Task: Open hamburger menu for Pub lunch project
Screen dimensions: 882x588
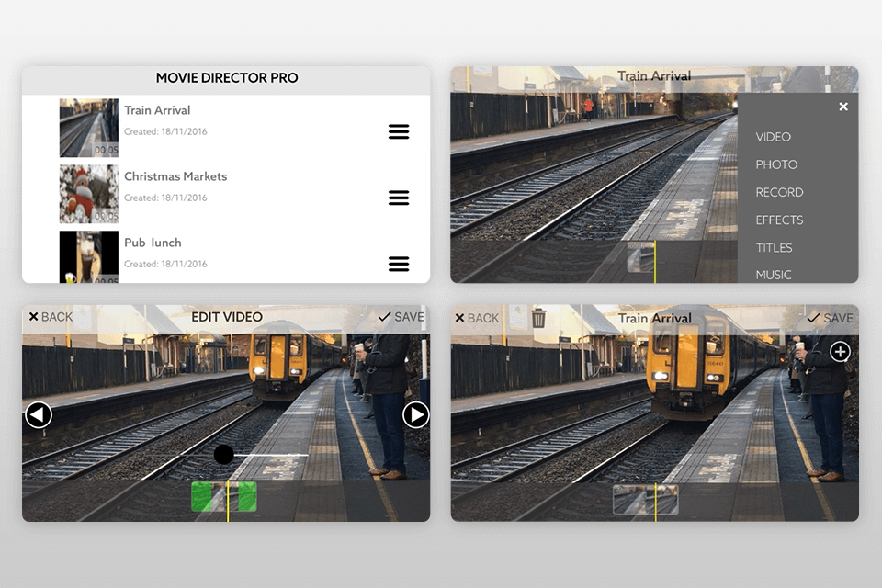Action: coord(399,264)
